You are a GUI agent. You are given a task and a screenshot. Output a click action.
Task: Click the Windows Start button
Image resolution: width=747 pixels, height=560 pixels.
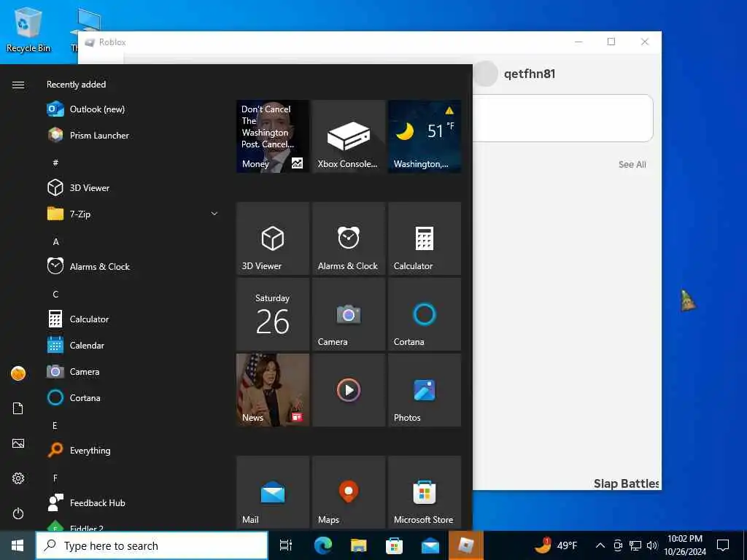pos(18,545)
